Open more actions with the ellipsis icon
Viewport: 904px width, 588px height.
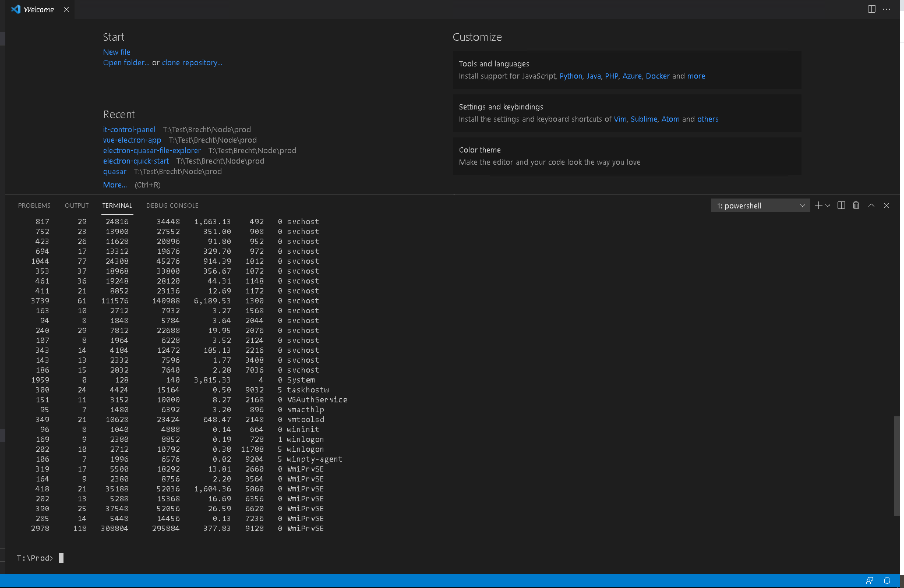coord(887,9)
